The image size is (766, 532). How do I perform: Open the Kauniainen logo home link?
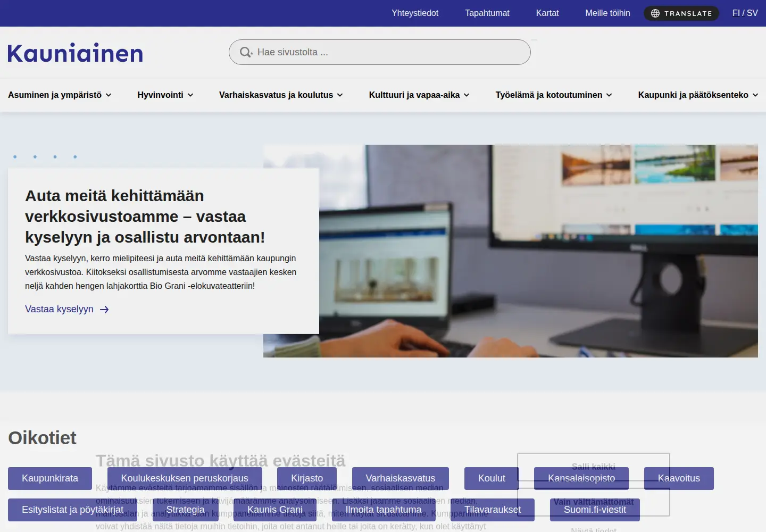click(76, 53)
